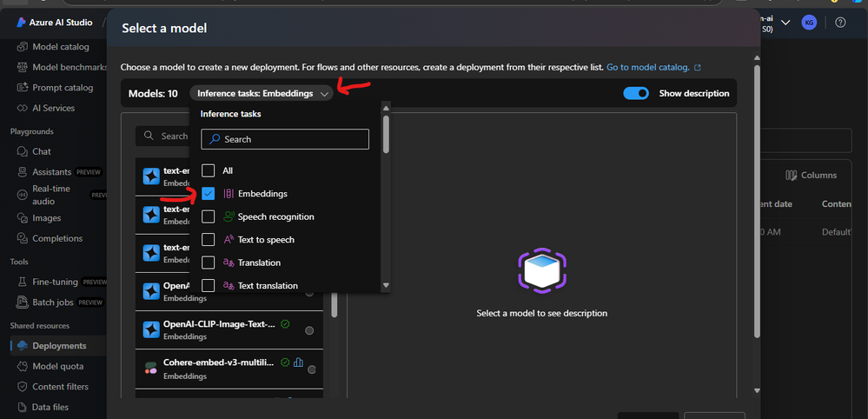Click the Speech recognition task icon
The width and height of the screenshot is (868, 419).
(228, 216)
